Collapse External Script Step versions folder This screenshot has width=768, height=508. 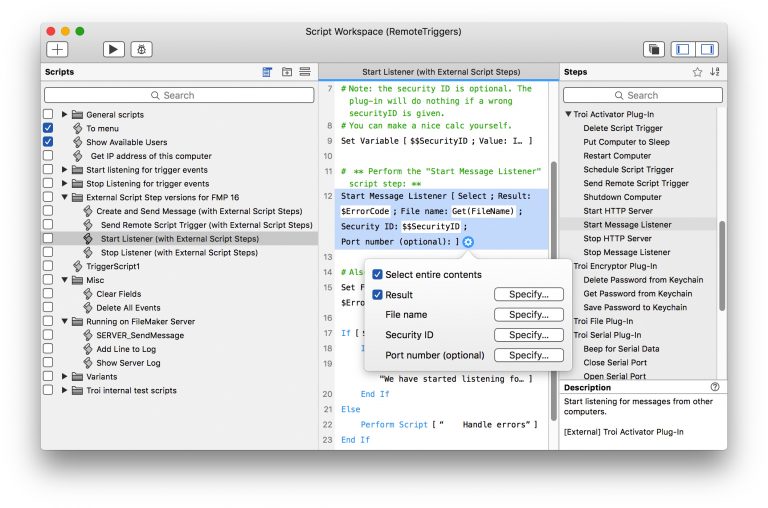coord(64,197)
